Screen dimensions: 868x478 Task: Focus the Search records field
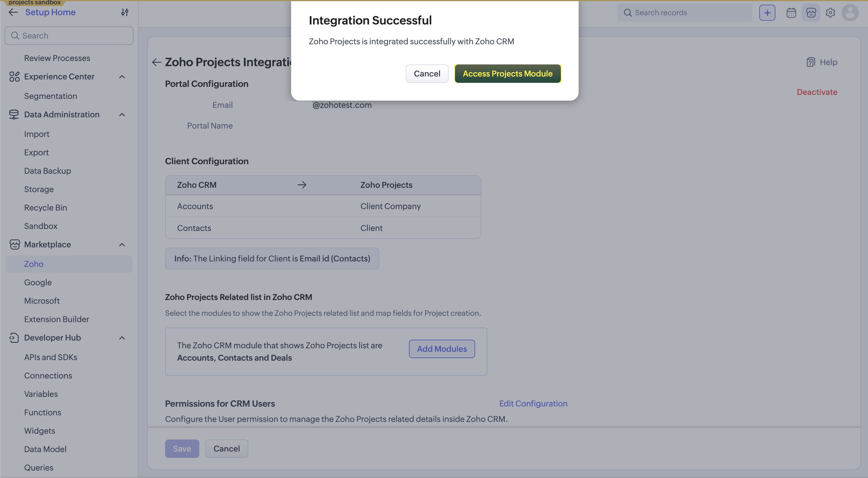click(x=685, y=13)
